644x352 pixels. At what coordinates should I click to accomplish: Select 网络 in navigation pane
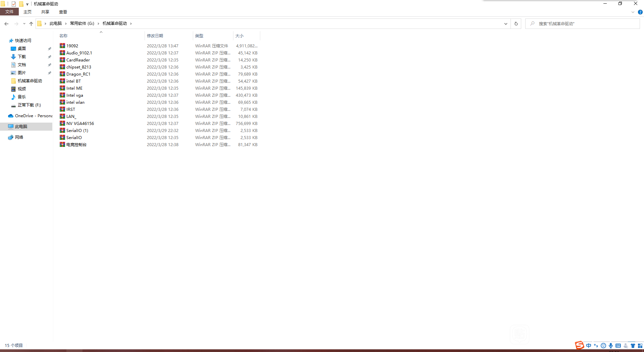pos(19,137)
